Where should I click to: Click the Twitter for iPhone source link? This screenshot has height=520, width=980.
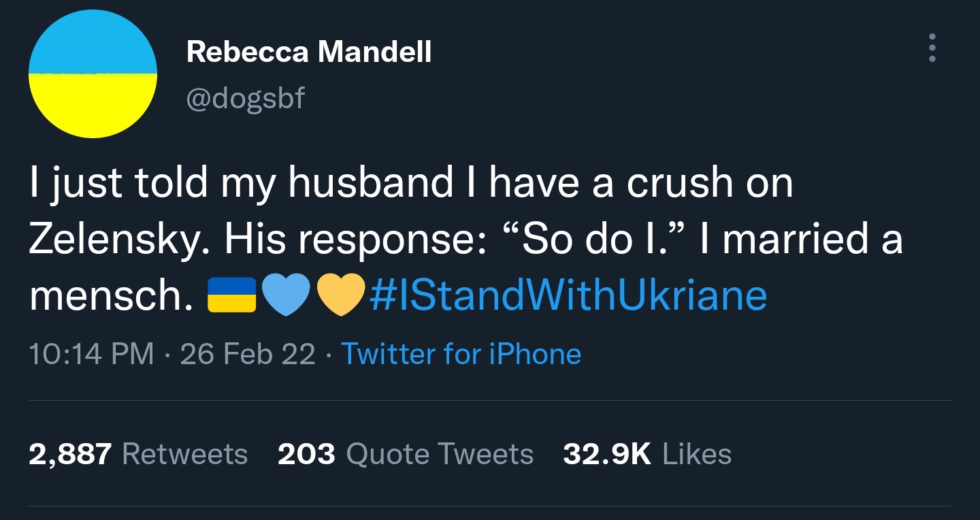461,354
